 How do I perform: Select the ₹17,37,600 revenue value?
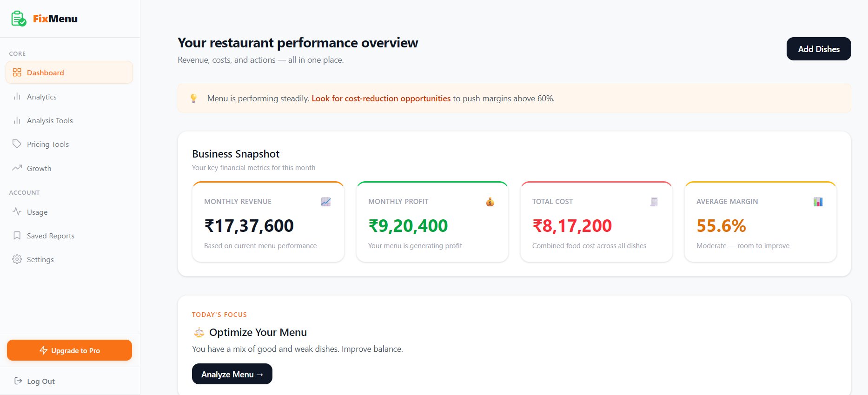pos(249,226)
